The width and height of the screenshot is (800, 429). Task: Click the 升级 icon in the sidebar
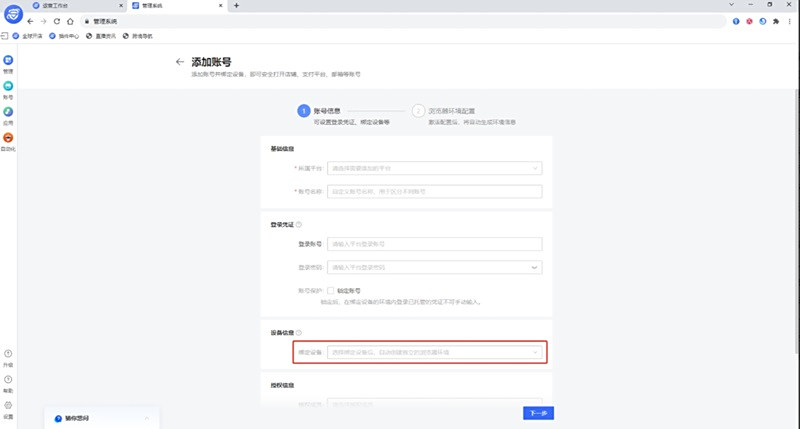(x=8, y=355)
